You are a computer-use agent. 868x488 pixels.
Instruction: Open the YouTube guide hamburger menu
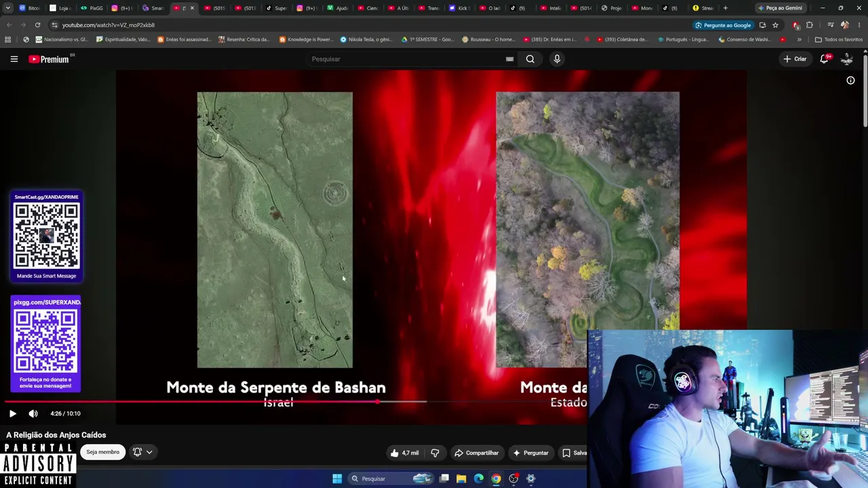(14, 59)
